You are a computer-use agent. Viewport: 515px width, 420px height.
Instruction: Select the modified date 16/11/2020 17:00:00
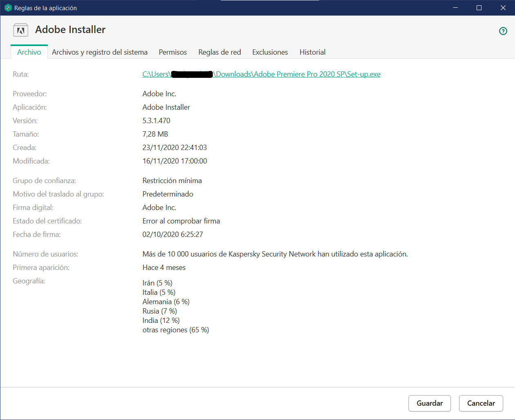[175, 161]
